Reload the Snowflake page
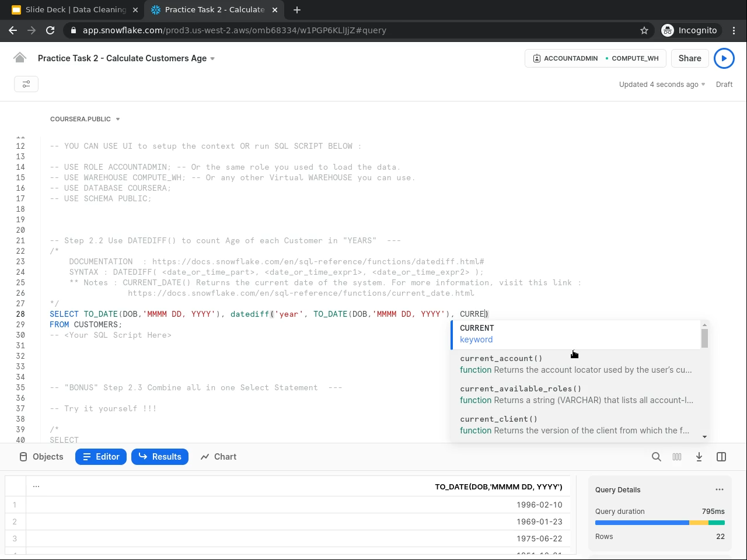747x560 pixels. coord(50,30)
